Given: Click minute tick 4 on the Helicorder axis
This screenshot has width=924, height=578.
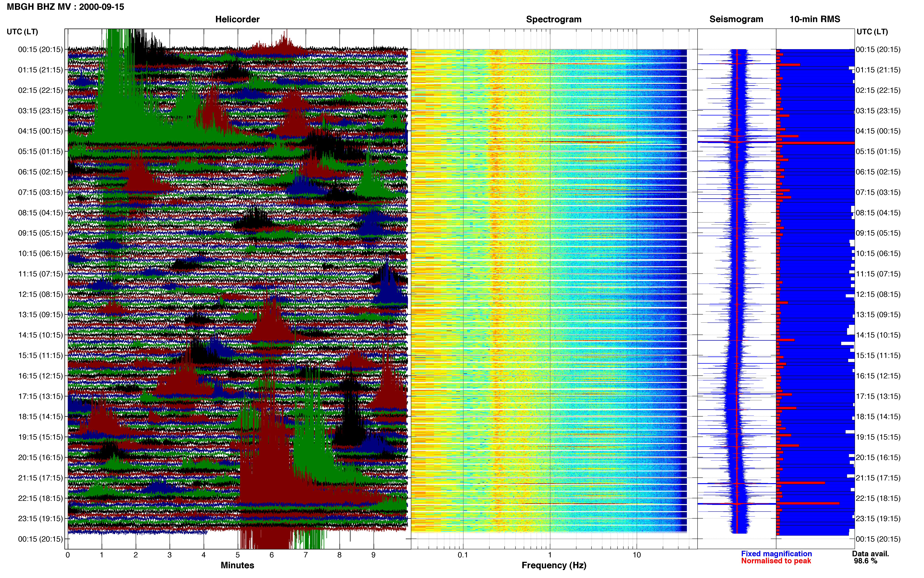Looking at the screenshot, I should coord(204,555).
